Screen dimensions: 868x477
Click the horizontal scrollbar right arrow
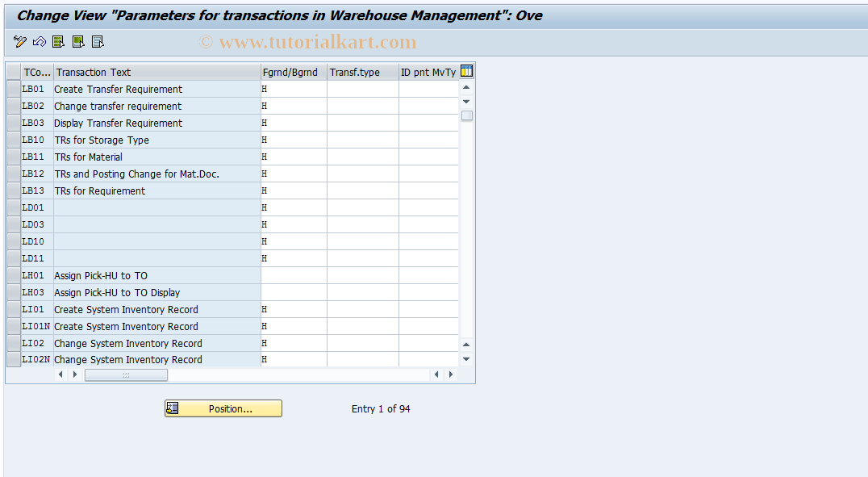[x=74, y=374]
